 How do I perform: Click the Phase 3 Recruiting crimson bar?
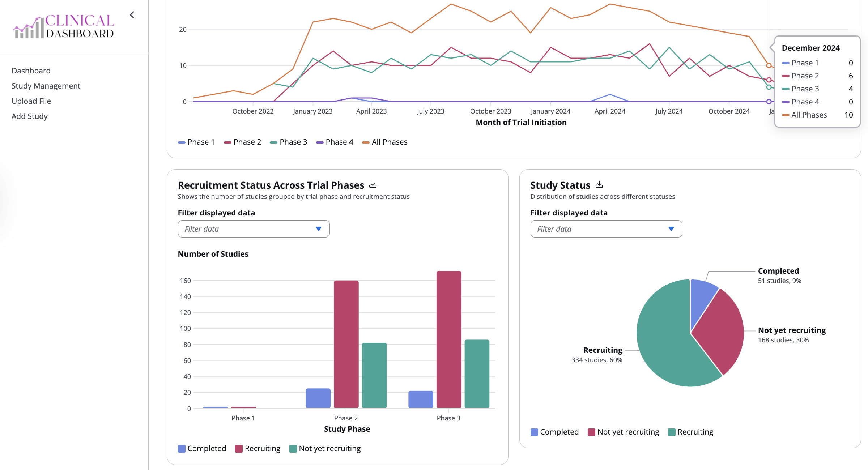pos(449,339)
